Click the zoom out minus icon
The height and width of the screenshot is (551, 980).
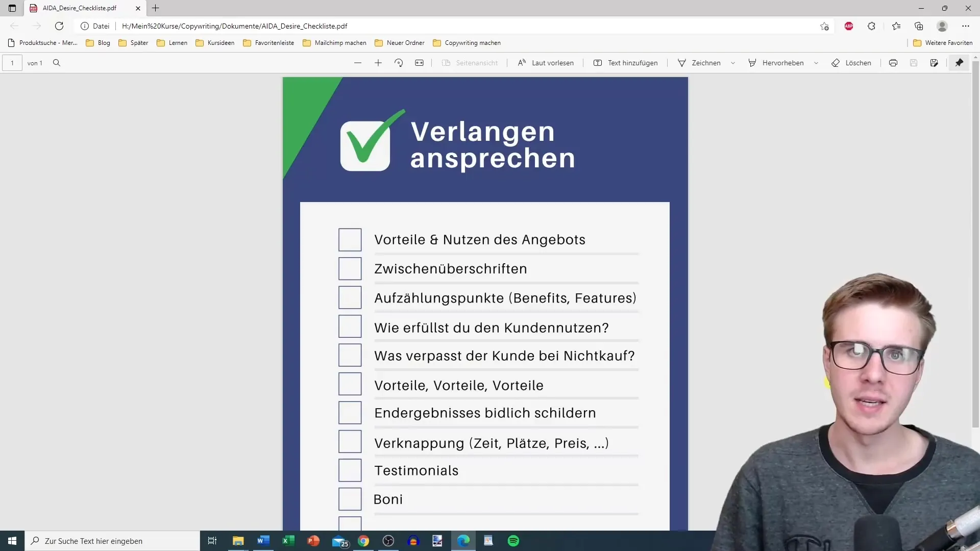[357, 63]
